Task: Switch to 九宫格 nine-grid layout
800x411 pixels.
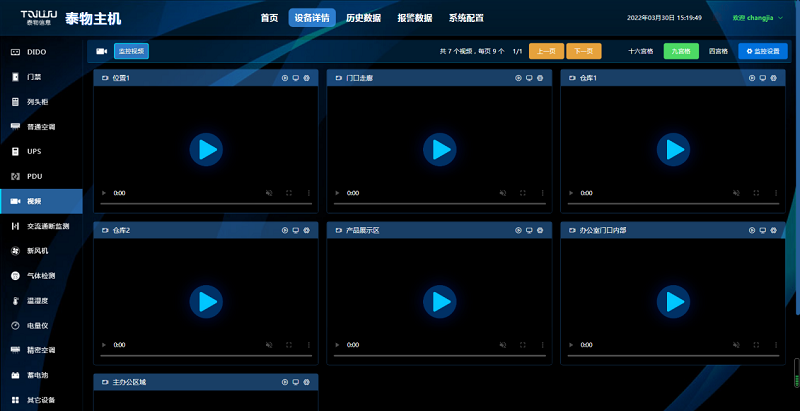Action: point(681,52)
